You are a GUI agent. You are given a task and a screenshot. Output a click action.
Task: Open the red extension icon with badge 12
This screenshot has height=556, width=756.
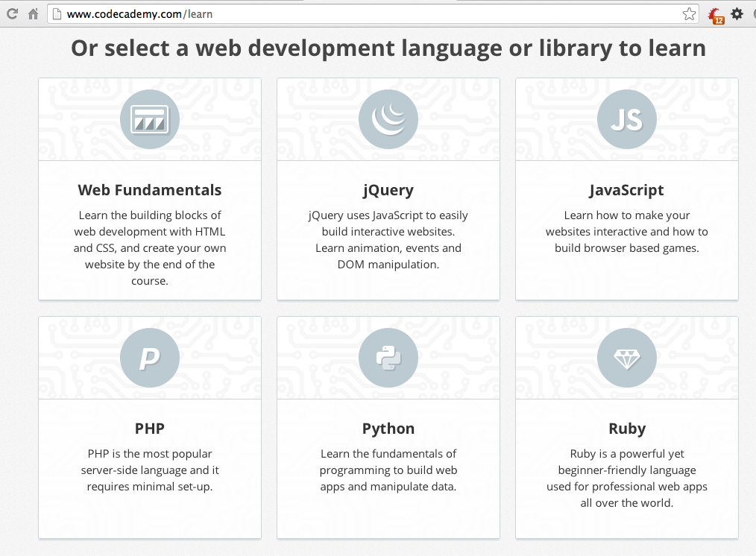[x=716, y=16]
